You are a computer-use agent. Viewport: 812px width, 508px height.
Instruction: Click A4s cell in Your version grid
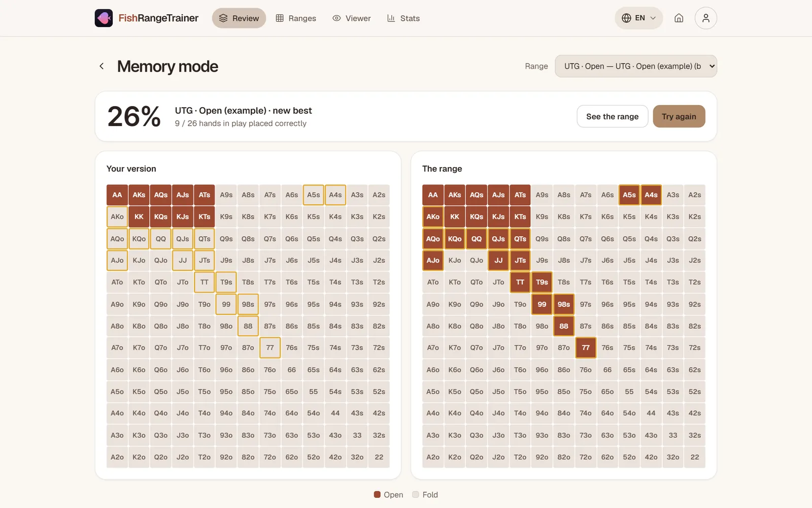click(x=335, y=195)
